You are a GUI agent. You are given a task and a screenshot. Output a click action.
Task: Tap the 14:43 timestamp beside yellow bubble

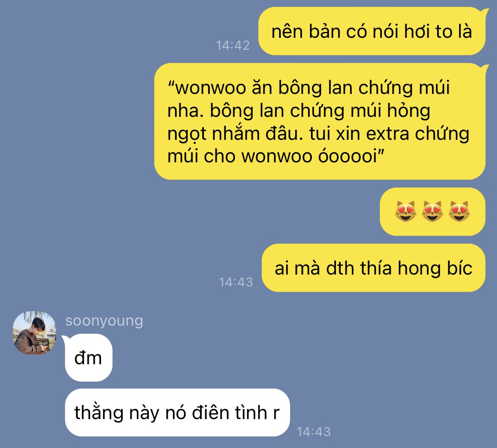pos(236,282)
